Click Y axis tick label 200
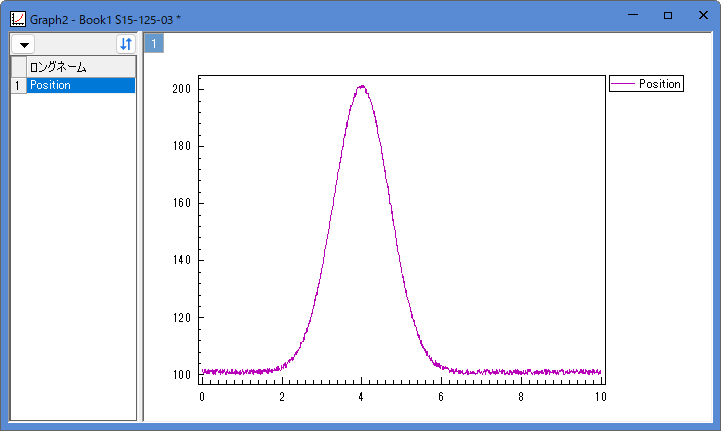Screen dimensions: 721x431 (x=182, y=89)
